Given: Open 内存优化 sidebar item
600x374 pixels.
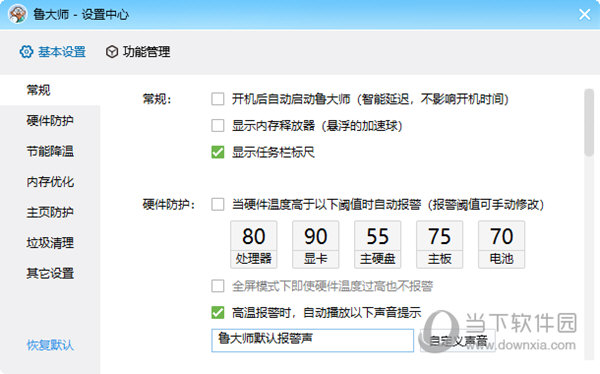Looking at the screenshot, I should [x=50, y=182].
